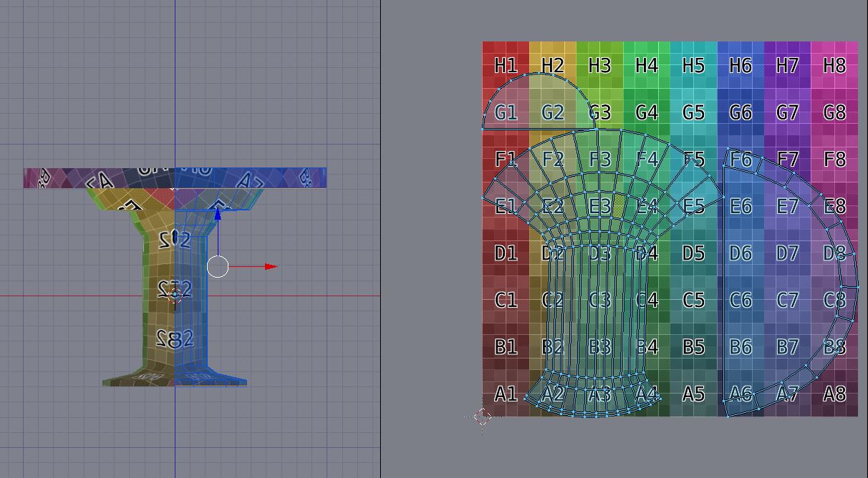This screenshot has height=478, width=868.
Task: Click the H5 cell of the test grid
Action: pyautogui.click(x=693, y=65)
